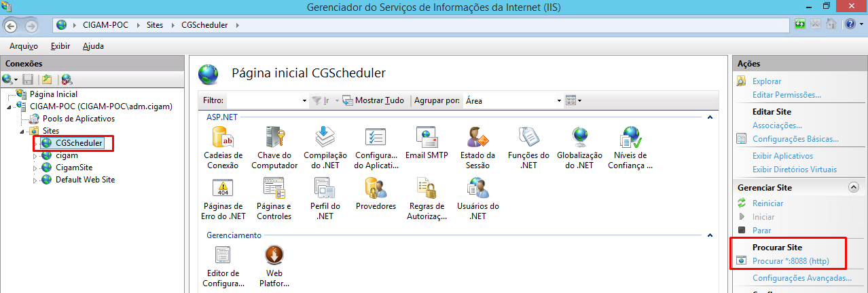The height and width of the screenshot is (293, 868).
Task: Click the Forward navigation arrow
Action: [31, 26]
